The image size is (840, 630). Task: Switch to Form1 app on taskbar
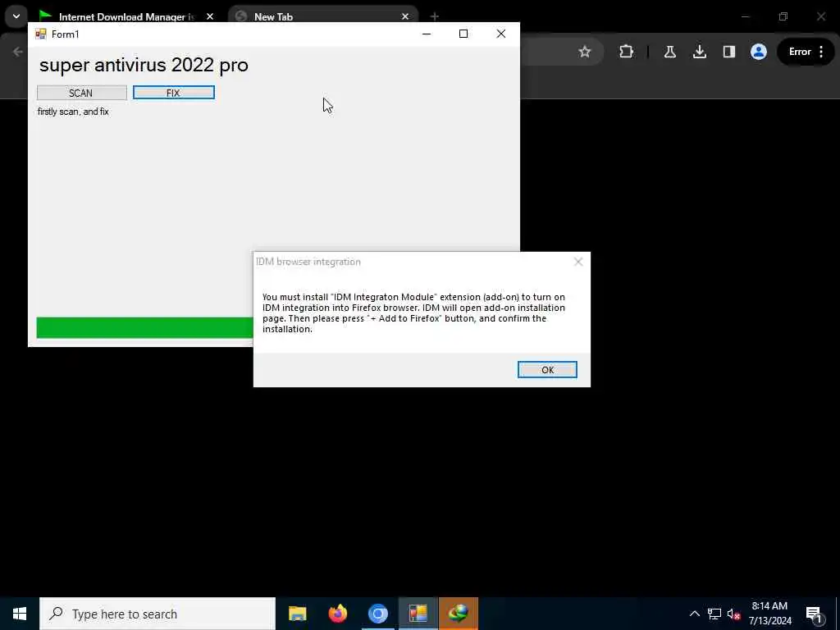tap(418, 614)
